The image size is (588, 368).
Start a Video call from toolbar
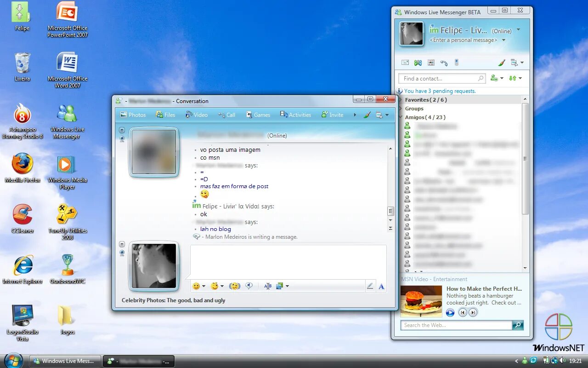point(197,115)
